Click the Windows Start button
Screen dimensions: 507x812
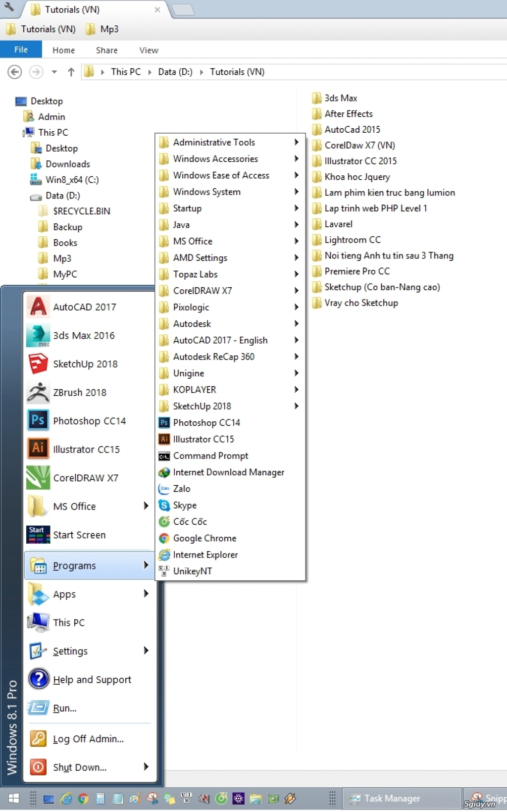(x=14, y=798)
